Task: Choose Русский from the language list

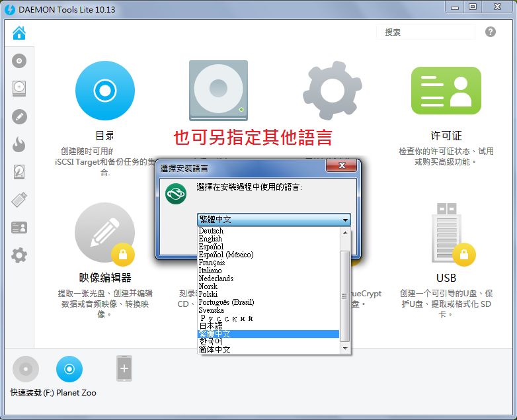Action: point(268,318)
